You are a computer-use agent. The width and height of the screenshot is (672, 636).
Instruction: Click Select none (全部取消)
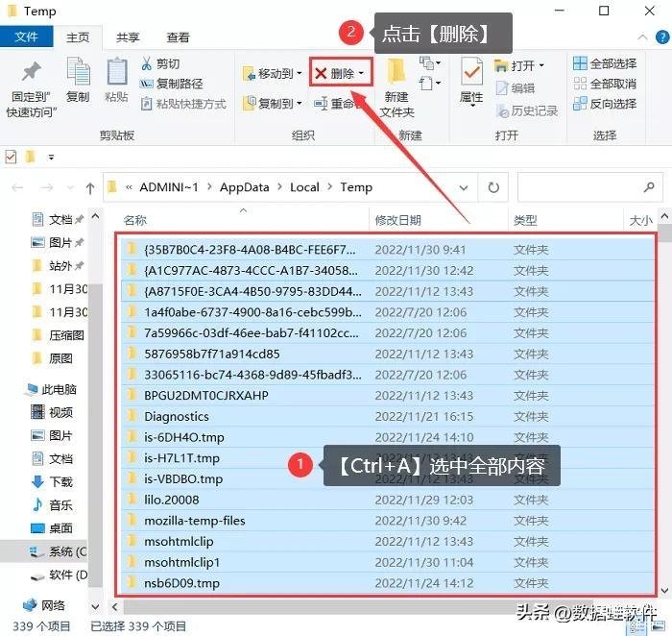click(605, 84)
